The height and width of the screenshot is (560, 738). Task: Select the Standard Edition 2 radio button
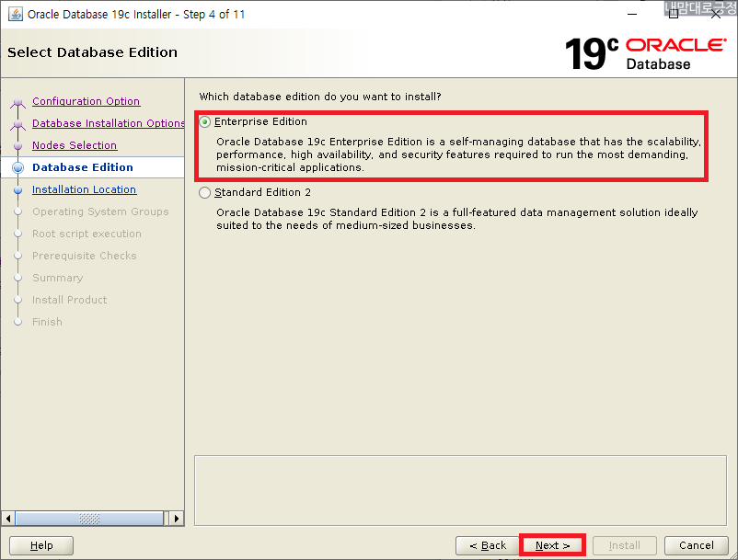point(204,193)
